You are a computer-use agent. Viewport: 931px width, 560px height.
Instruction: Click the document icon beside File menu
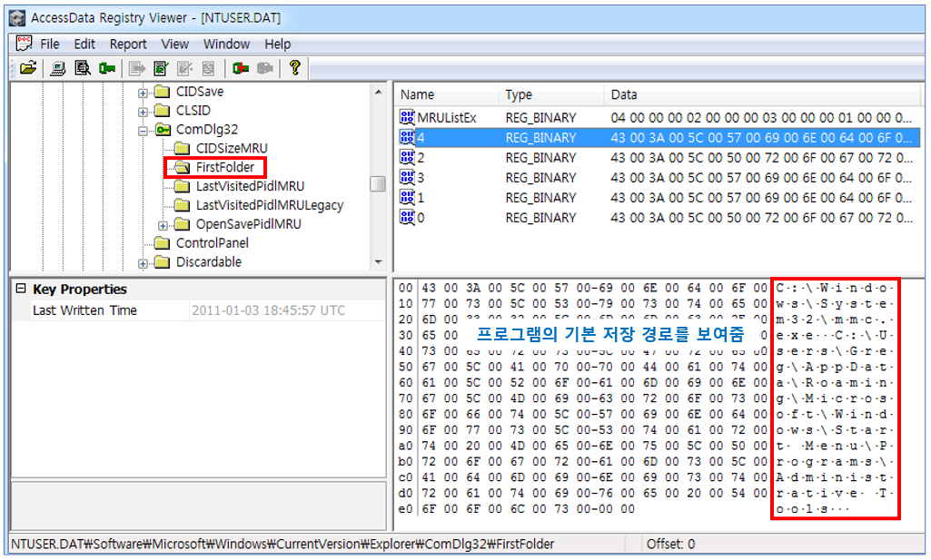coord(24,44)
